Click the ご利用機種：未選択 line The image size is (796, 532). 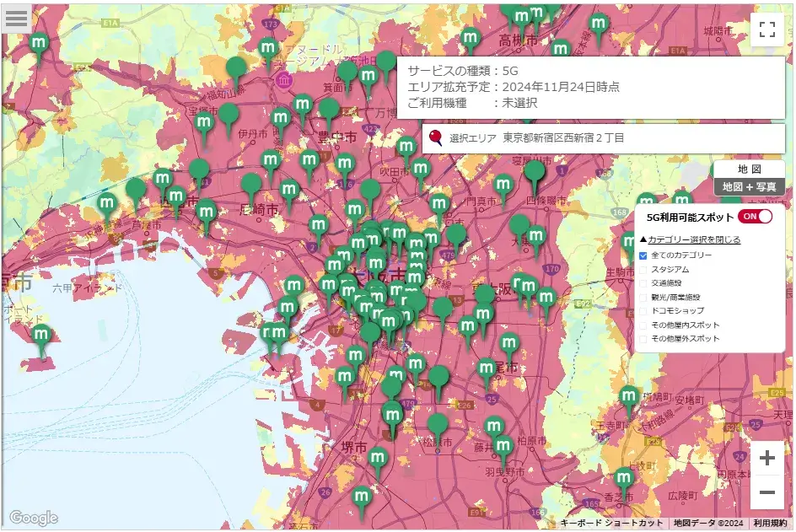click(472, 103)
